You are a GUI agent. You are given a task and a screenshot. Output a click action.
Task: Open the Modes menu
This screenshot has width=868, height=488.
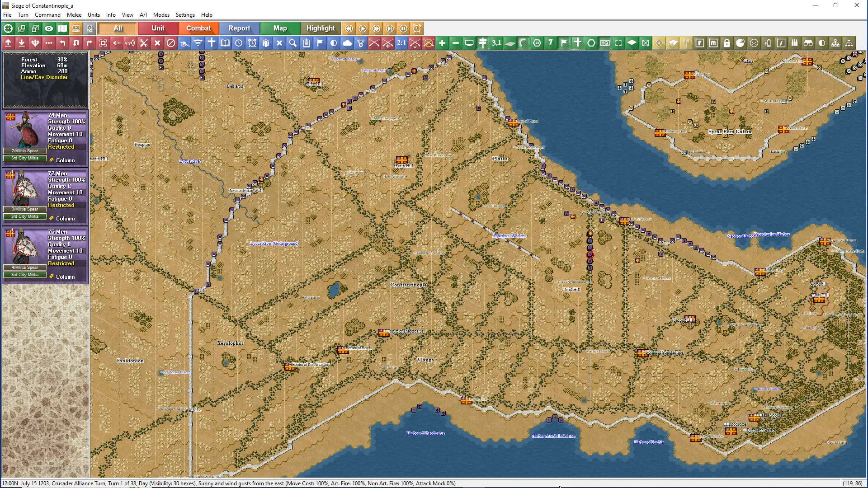coord(161,14)
